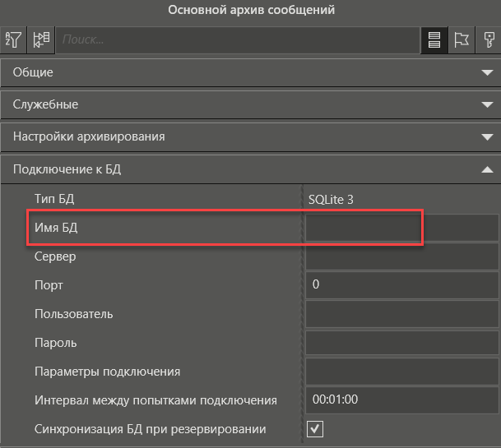Click the Интервал между попытками подключения field

401,400
